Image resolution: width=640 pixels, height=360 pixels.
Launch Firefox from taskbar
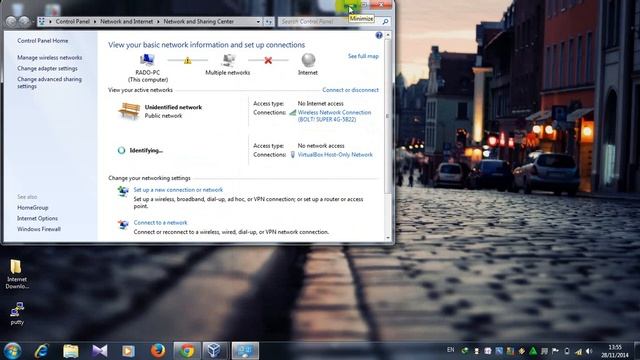pyautogui.click(x=158, y=351)
